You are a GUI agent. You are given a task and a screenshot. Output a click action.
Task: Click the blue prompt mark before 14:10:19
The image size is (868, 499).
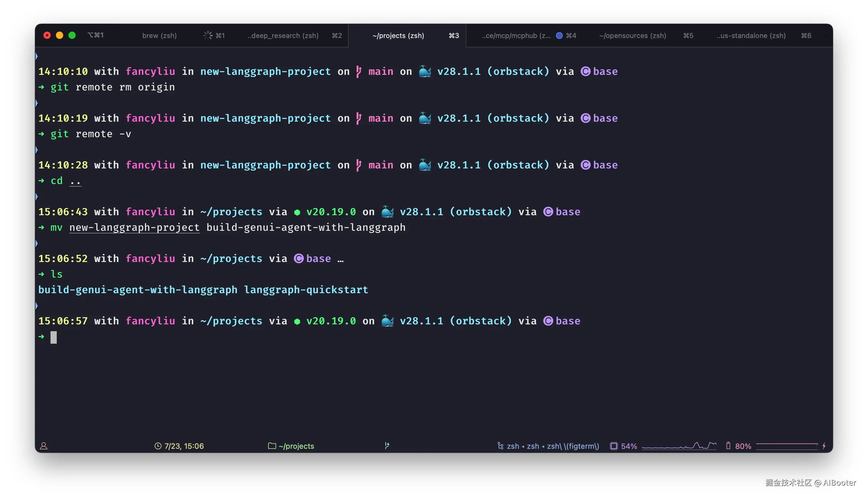point(37,103)
